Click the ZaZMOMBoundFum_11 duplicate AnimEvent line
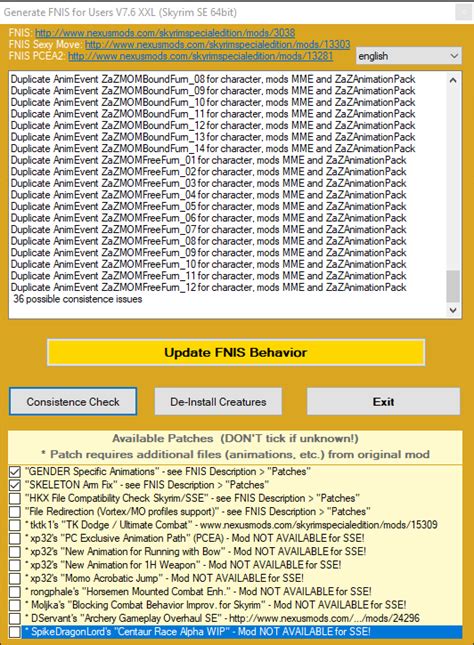 [x=213, y=114]
